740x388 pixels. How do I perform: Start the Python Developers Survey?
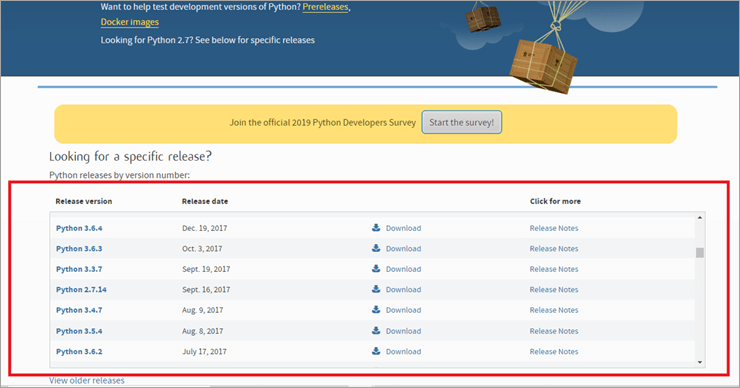462,122
